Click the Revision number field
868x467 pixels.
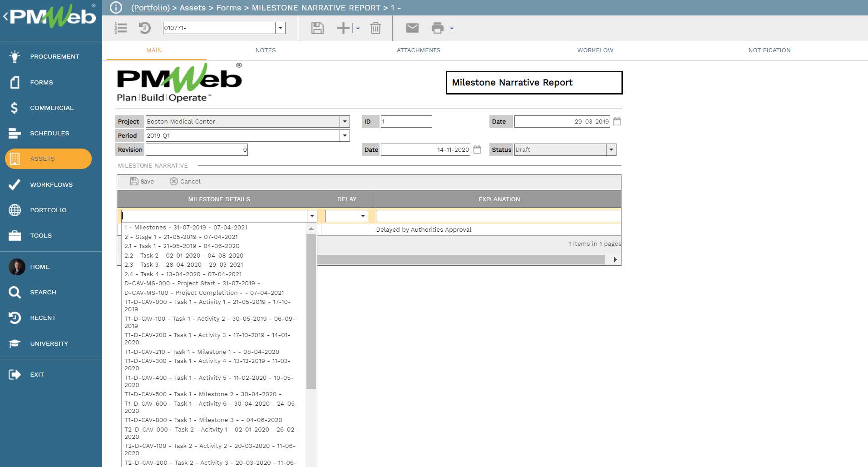click(197, 149)
